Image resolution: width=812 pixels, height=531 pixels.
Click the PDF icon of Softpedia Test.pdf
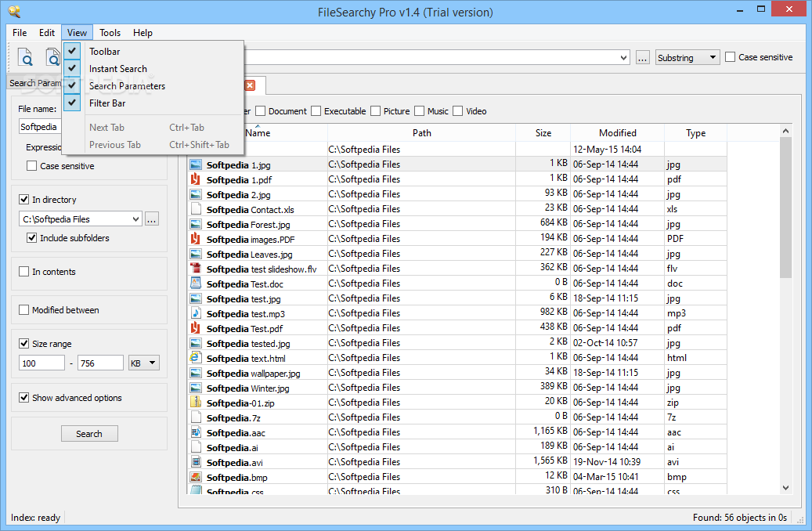tap(196, 328)
